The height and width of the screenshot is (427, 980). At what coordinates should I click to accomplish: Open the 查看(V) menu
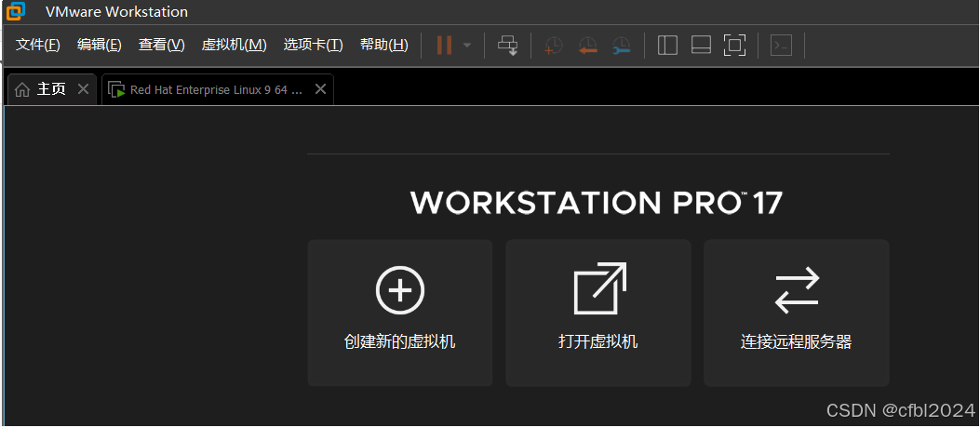(x=162, y=45)
